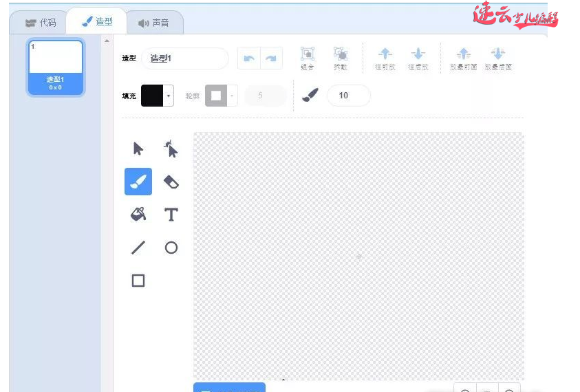Image resolution: width=580 pixels, height=392 pixels.
Task: Click the 往前放 forward button
Action: click(385, 58)
